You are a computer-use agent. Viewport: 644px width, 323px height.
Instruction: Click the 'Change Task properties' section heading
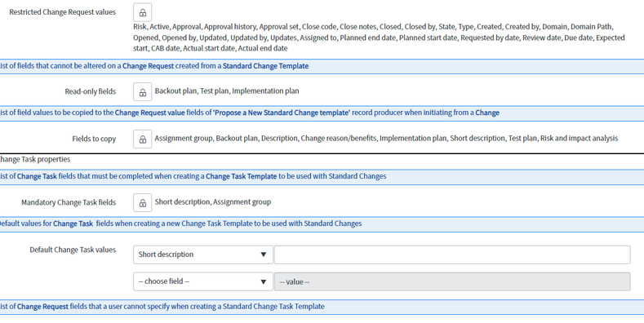(35, 159)
